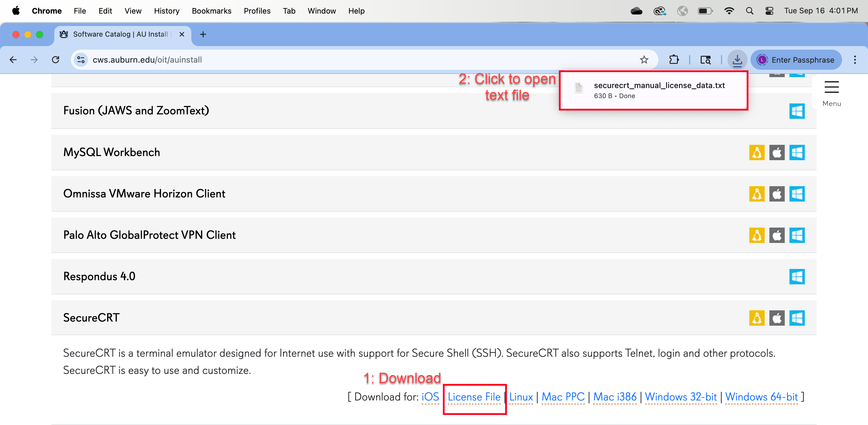Open downloaded securecrt_manual_license_data.txt file

653,90
